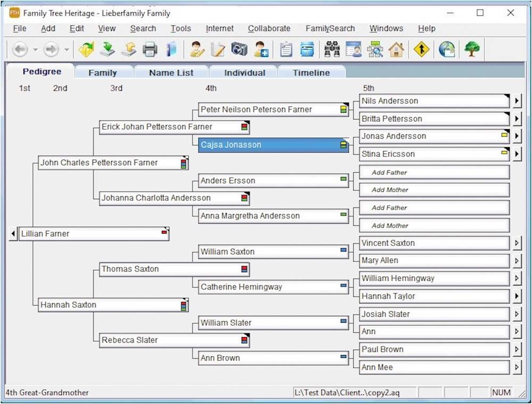Open the photo camera media tool
This screenshot has height=404, width=532.
click(x=239, y=49)
